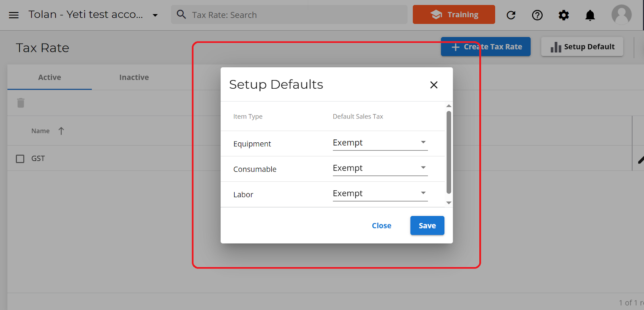Open the Consumable default sales tax dropdown

(380, 168)
